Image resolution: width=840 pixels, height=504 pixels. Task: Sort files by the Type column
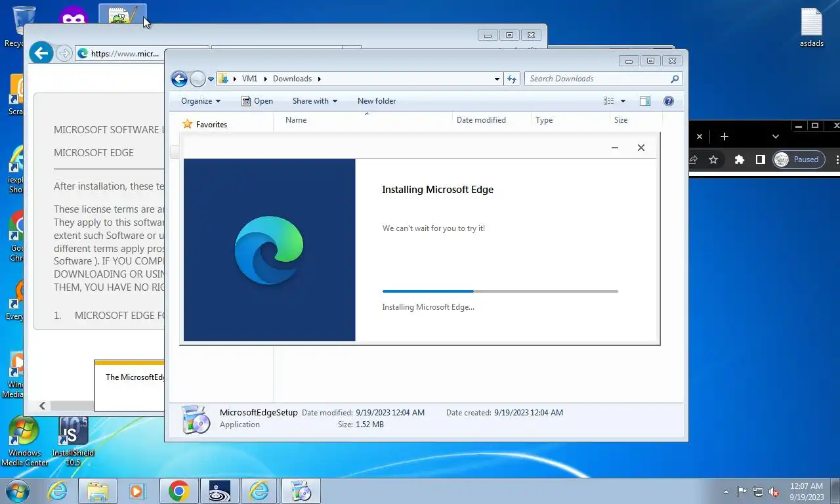point(570,120)
